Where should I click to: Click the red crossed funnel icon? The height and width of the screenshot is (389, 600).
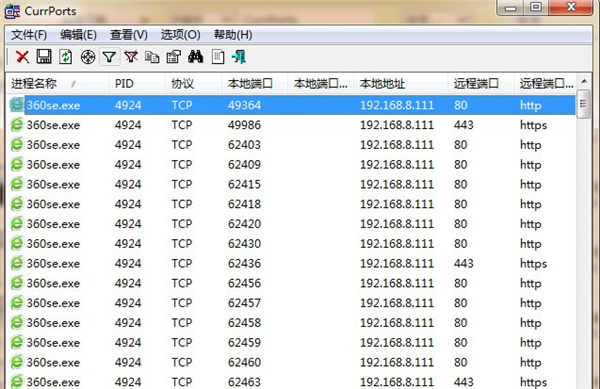(x=131, y=57)
